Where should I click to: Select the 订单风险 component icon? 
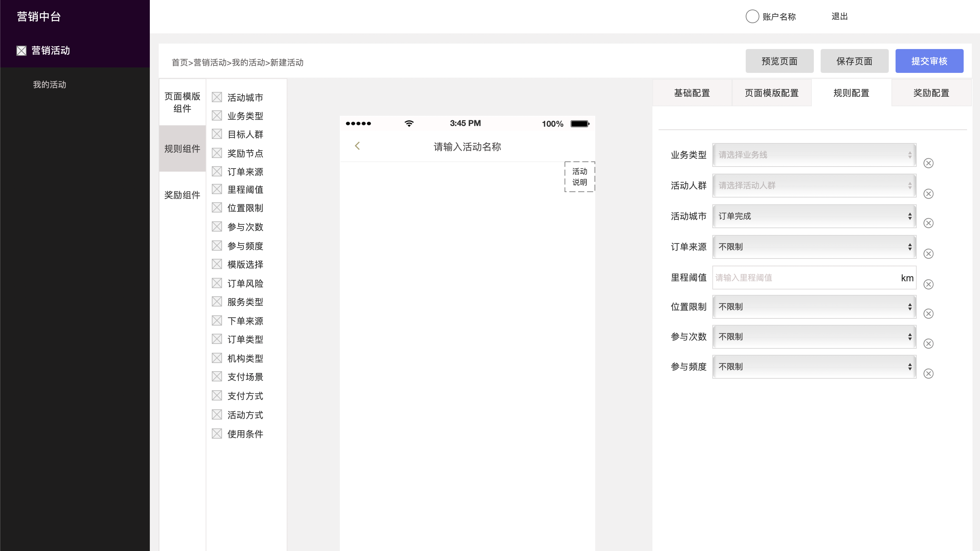[217, 282]
